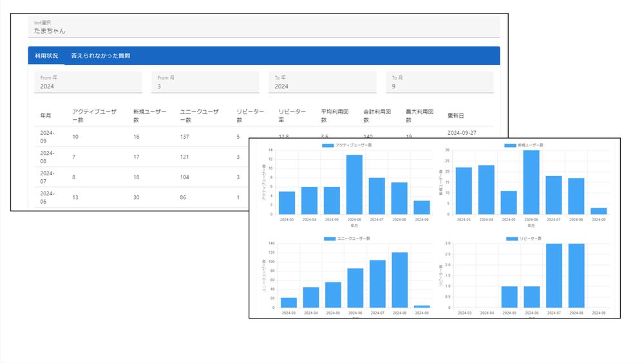Click active users value 10 in 2024-09 row
This screenshot has height=363, width=644.
75,137
